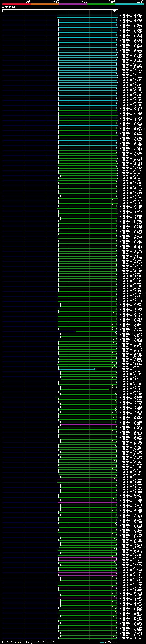Image resolution: width=146 pixels, height=644 pixels.
Task: Select UniRef100_A4FF56 entry
Action: point(131,402)
